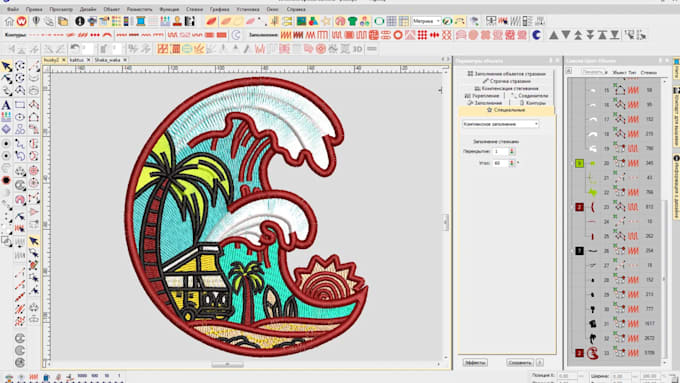Click the blue grid icon next to hoop

point(392,21)
